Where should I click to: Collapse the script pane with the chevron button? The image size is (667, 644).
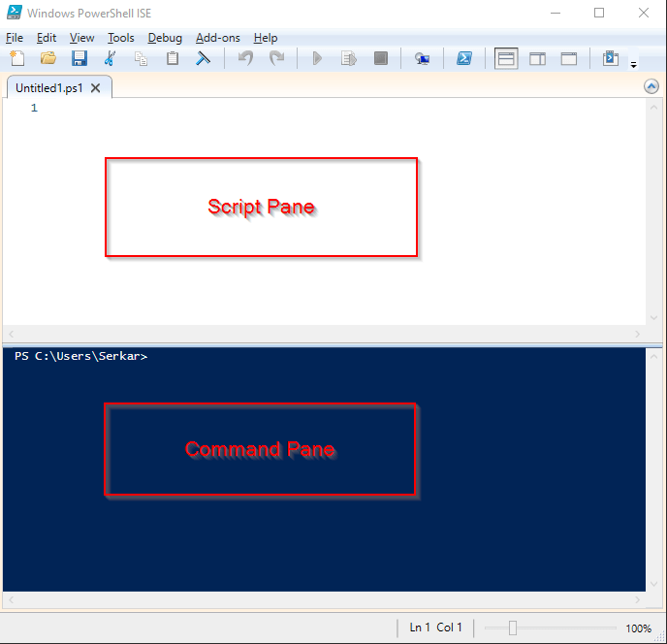(651, 86)
